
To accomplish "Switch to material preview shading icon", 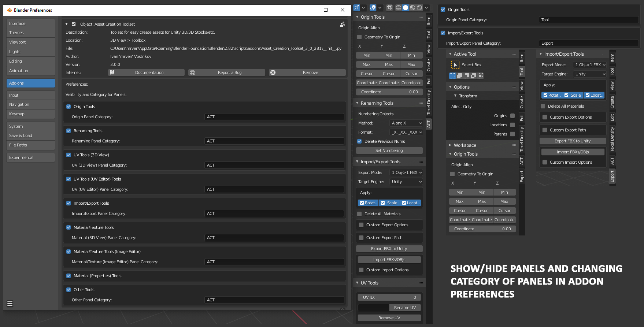I will (412, 8).
